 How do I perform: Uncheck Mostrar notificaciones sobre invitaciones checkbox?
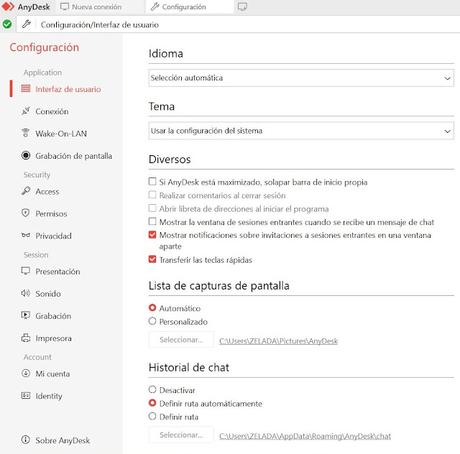coord(152,235)
